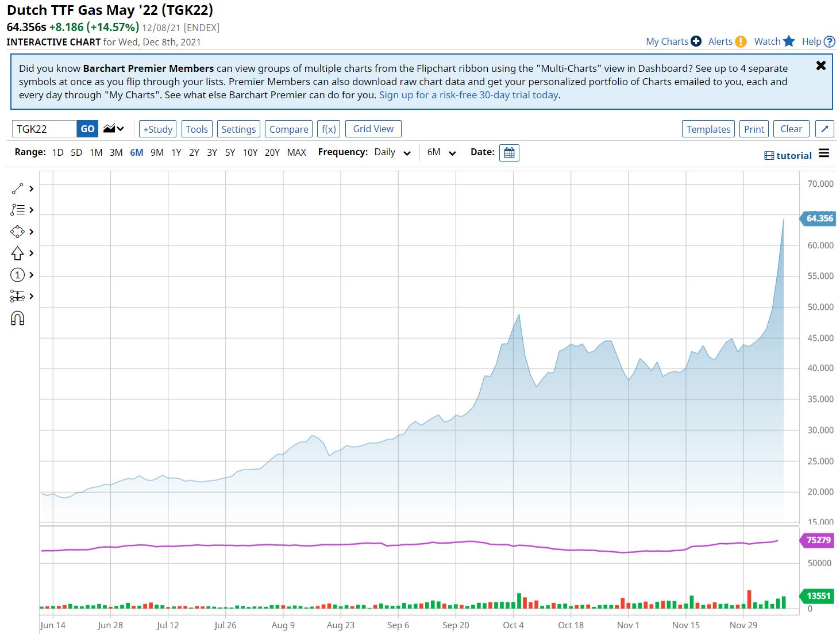
Task: Click the blue GO button
Action: [87, 129]
